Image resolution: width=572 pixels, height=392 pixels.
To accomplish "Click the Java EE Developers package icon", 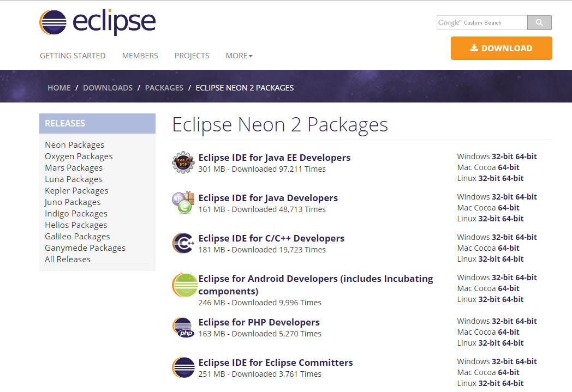I will 183,163.
